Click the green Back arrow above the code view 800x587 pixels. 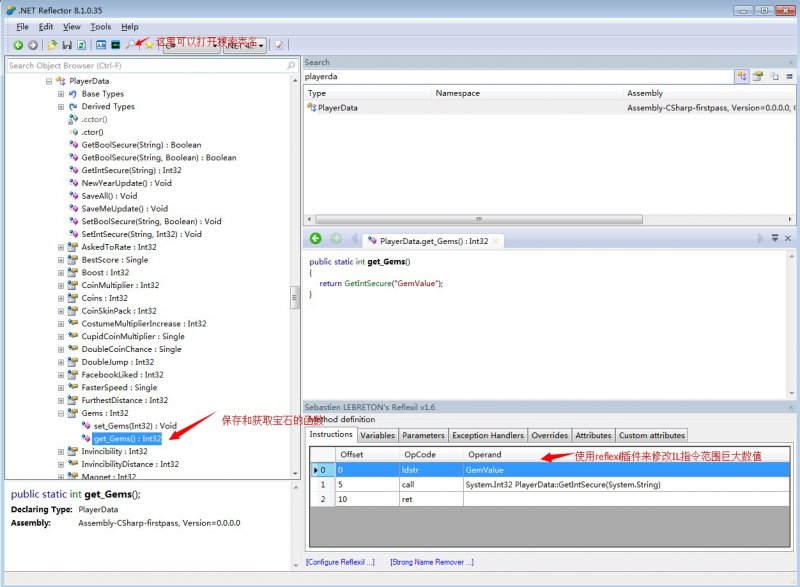point(316,239)
